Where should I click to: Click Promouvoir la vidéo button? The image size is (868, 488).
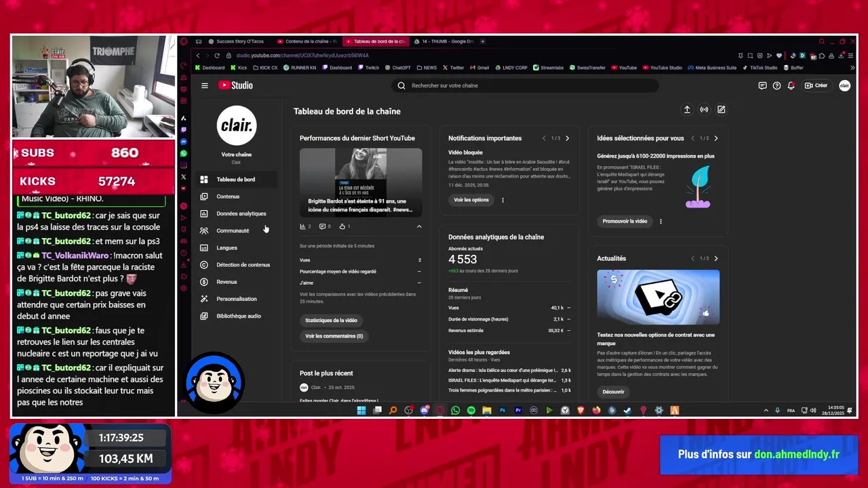coord(625,221)
